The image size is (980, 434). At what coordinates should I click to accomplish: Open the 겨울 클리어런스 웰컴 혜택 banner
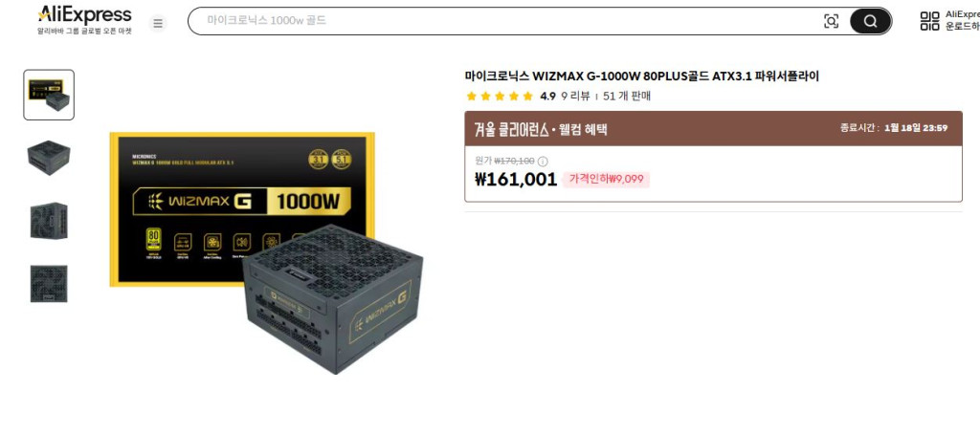713,129
